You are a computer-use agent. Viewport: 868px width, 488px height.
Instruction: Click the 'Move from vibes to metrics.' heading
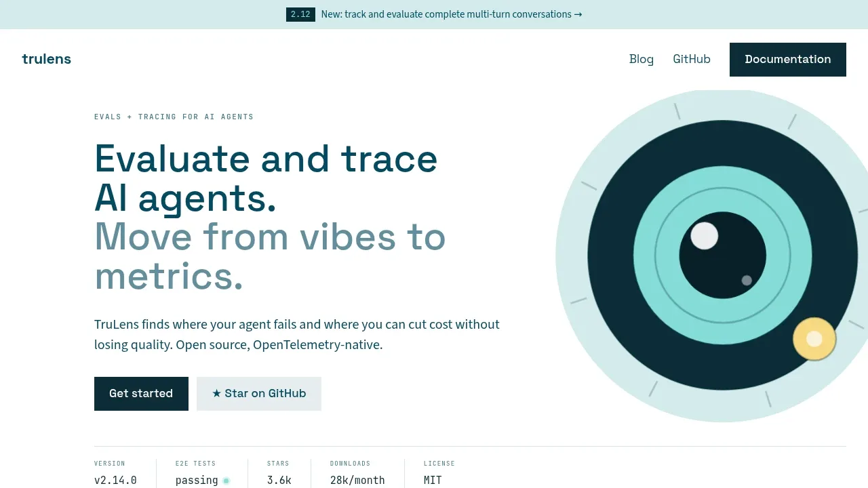tap(270, 256)
